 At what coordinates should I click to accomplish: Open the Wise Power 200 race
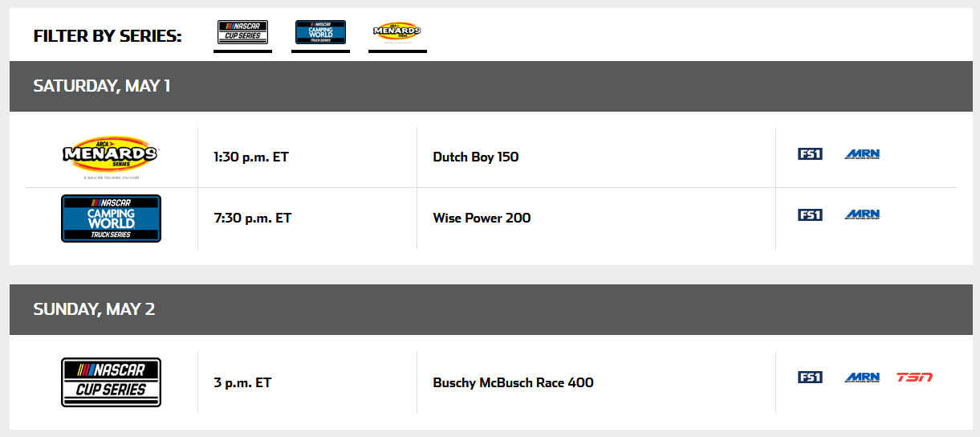(x=482, y=218)
